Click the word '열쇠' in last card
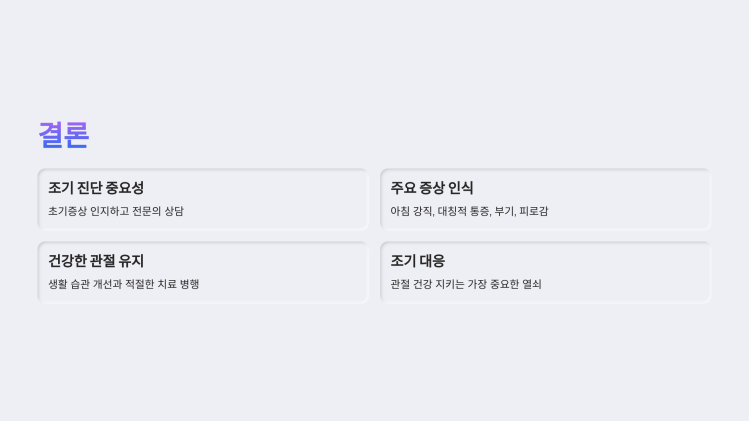 pyautogui.click(x=532, y=284)
